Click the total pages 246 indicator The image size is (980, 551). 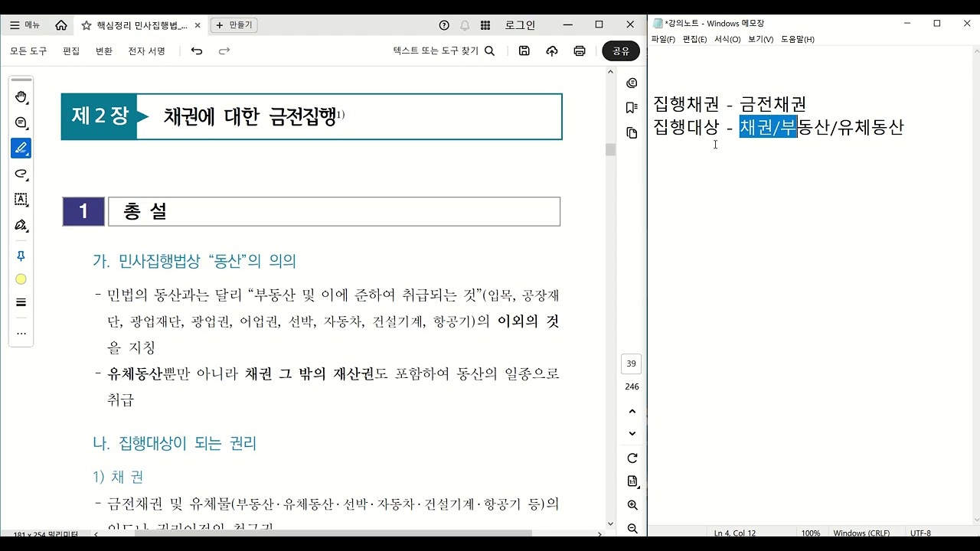tap(632, 386)
